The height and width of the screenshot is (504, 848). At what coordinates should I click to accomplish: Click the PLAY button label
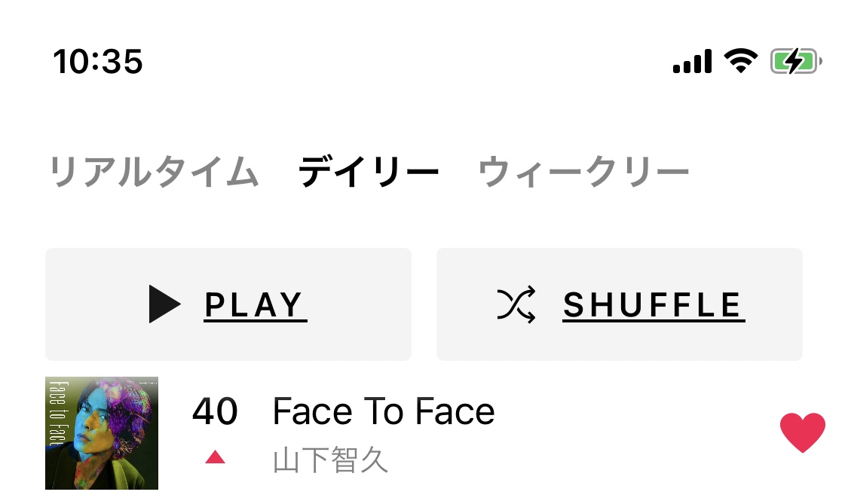coord(255,305)
